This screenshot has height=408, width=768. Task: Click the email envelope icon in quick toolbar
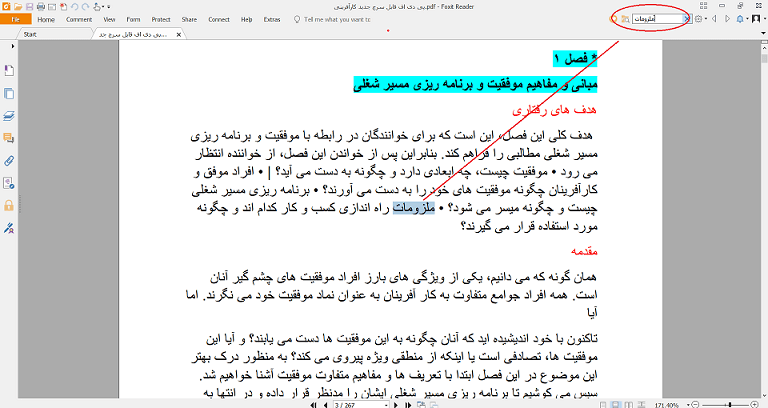[x=52, y=7]
